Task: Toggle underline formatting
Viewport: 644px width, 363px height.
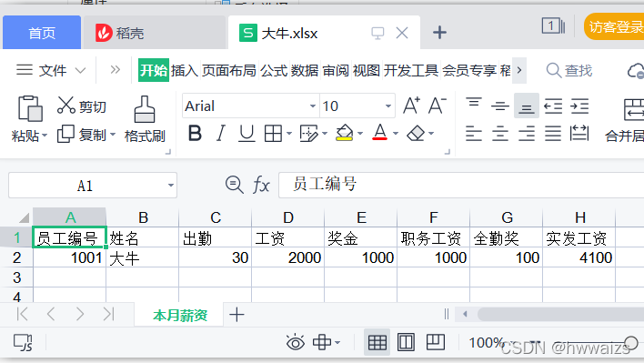Action: click(x=247, y=134)
